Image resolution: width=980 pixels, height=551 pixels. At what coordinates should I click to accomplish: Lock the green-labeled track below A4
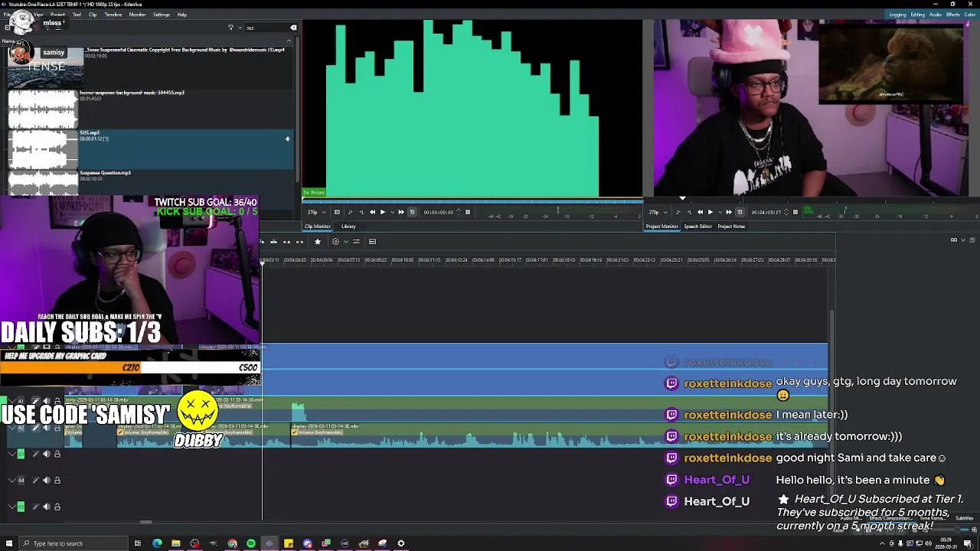tap(57, 507)
